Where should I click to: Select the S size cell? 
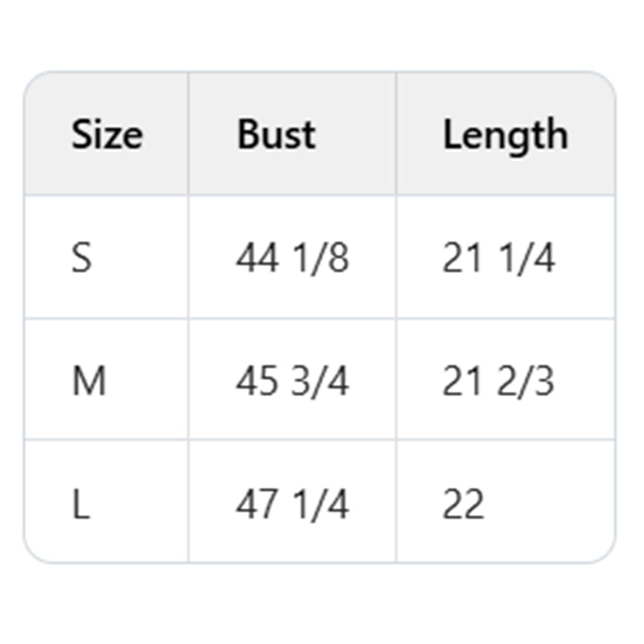pyautogui.click(x=81, y=258)
